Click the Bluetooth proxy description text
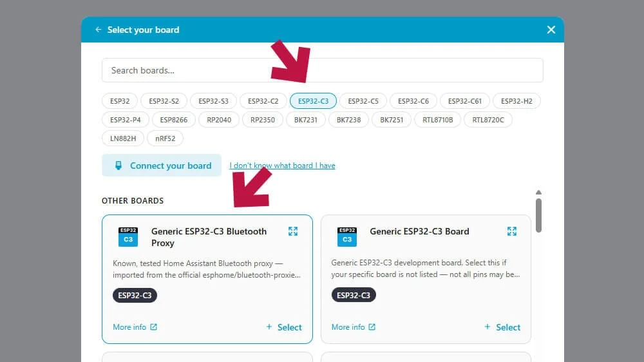 point(207,269)
